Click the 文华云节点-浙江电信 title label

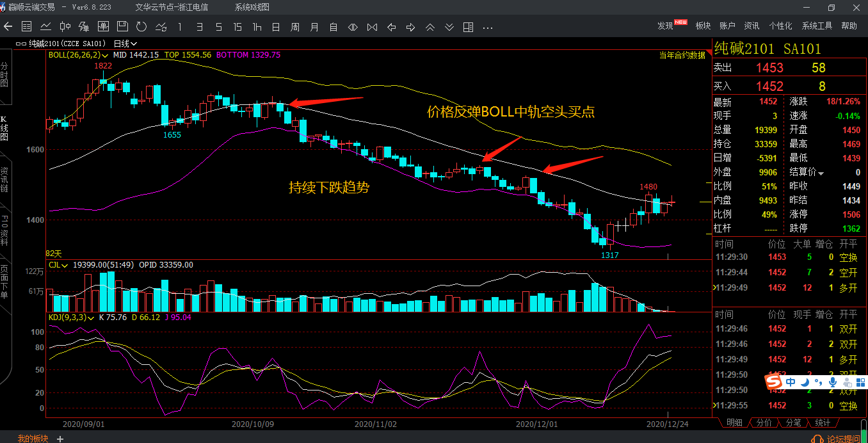pos(172,8)
